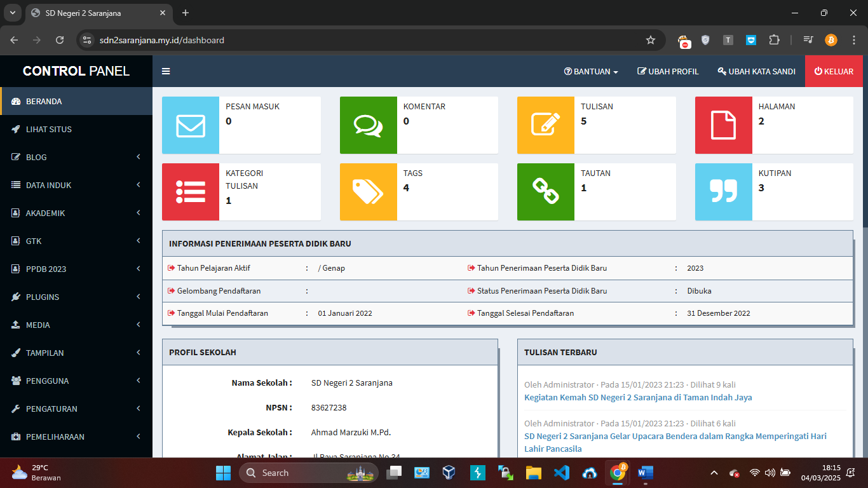The image size is (868, 488).
Task: Click the orange Bitcoin profile avatar
Action: [831, 40]
